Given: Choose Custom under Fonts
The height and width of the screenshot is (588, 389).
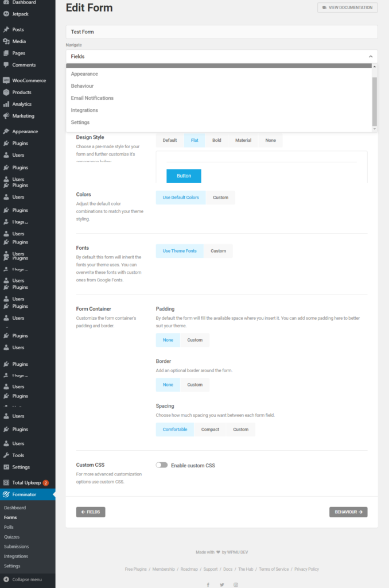Looking at the screenshot, I should pyautogui.click(x=218, y=251).
